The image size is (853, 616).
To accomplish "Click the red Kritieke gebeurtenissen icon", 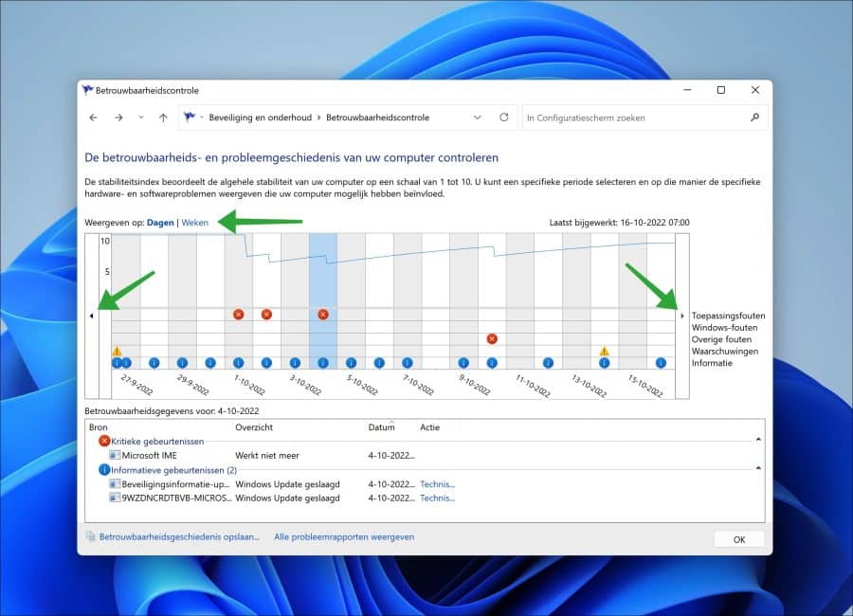I will [x=104, y=442].
